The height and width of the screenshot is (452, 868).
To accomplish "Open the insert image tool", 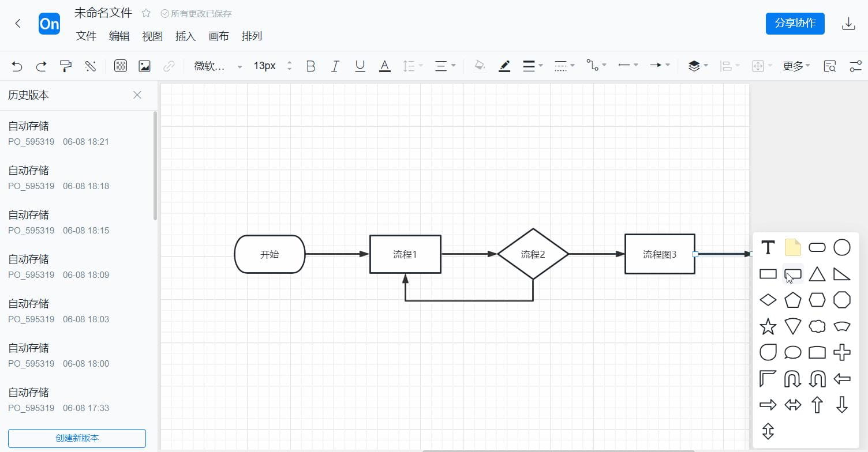I will [x=144, y=66].
